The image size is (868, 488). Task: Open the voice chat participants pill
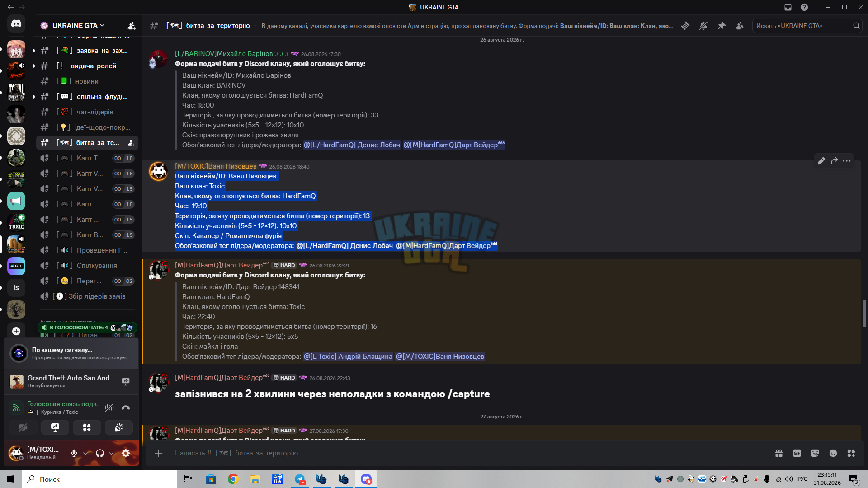pyautogui.click(x=87, y=328)
